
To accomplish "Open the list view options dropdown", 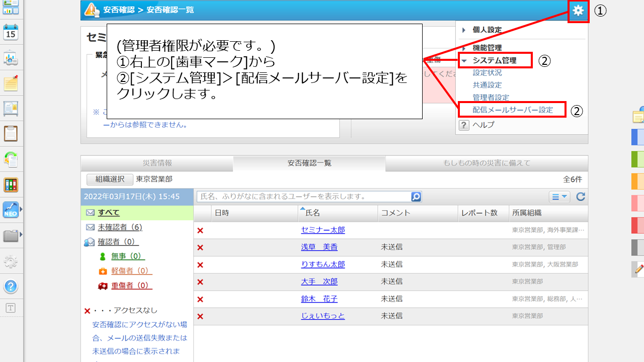I will 559,197.
